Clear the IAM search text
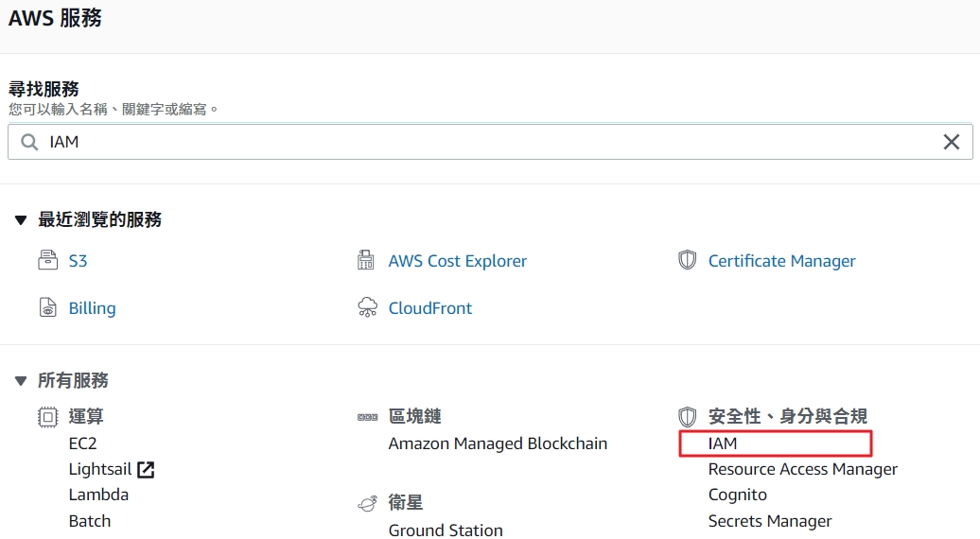Image resolution: width=980 pixels, height=539 pixels. click(x=952, y=143)
